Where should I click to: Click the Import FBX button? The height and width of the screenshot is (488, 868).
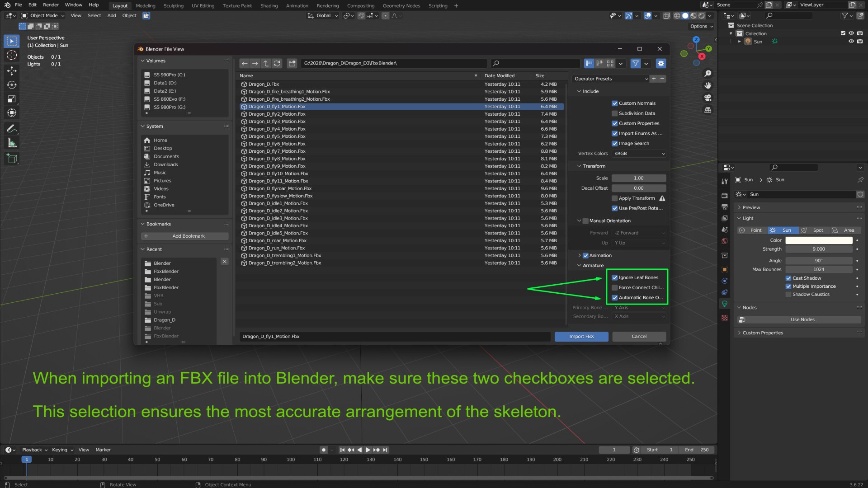tap(581, 337)
